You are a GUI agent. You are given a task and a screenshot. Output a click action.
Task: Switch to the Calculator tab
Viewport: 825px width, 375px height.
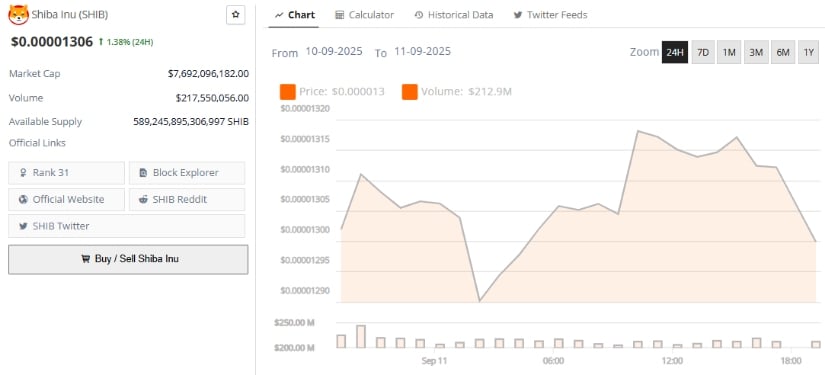(x=365, y=15)
